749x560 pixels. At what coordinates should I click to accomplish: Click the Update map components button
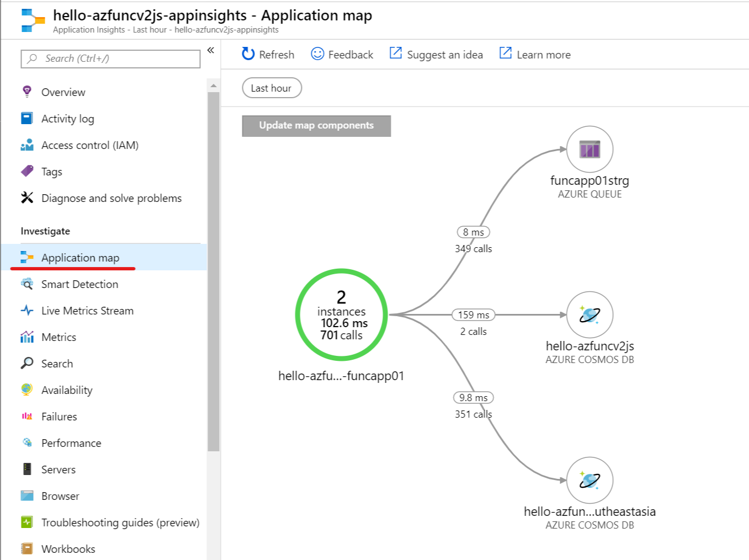click(316, 125)
